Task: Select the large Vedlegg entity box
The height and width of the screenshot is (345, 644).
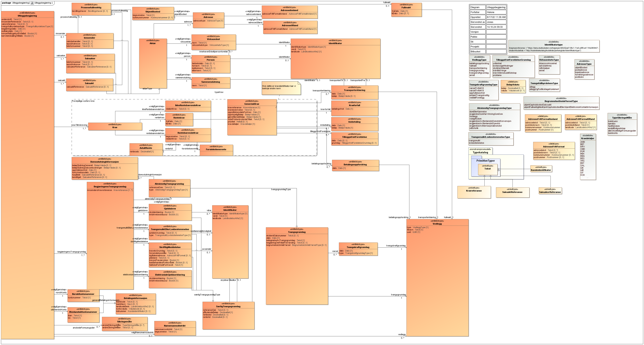Action: [x=437, y=277]
